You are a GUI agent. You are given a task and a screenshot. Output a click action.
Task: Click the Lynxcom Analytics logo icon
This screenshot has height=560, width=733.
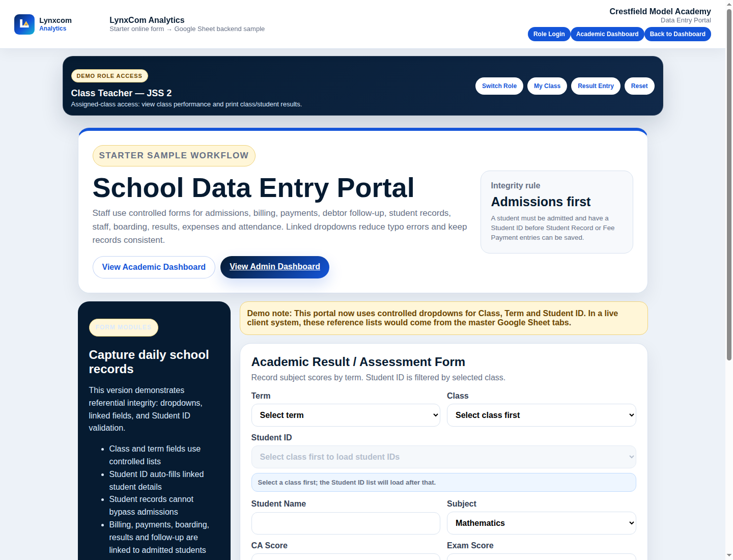[24, 24]
